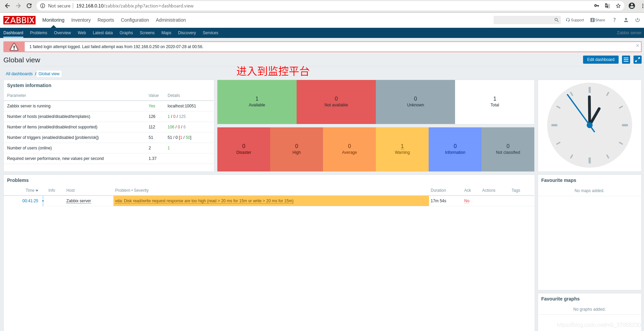Image resolution: width=644 pixels, height=331 pixels.
Task: Open All dashboards breadcrumb link
Action: (x=19, y=74)
